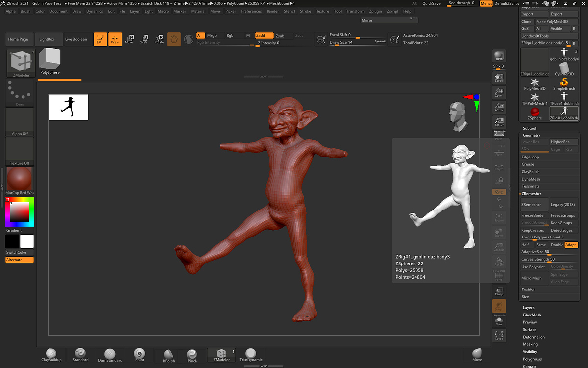Open the Render menu
Screen dimensions: 588x368
point(273,11)
